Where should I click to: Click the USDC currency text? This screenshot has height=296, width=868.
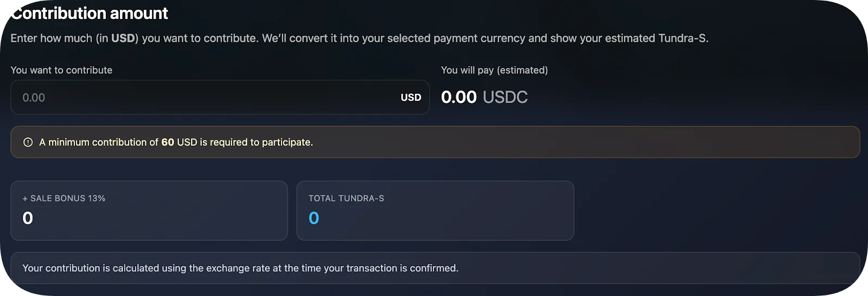click(x=505, y=97)
